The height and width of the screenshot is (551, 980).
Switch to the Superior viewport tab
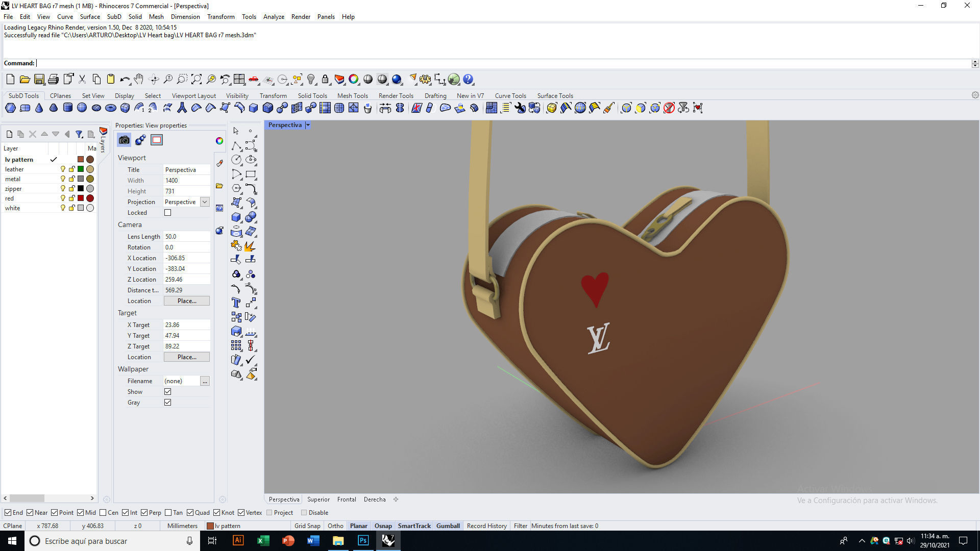click(x=318, y=499)
